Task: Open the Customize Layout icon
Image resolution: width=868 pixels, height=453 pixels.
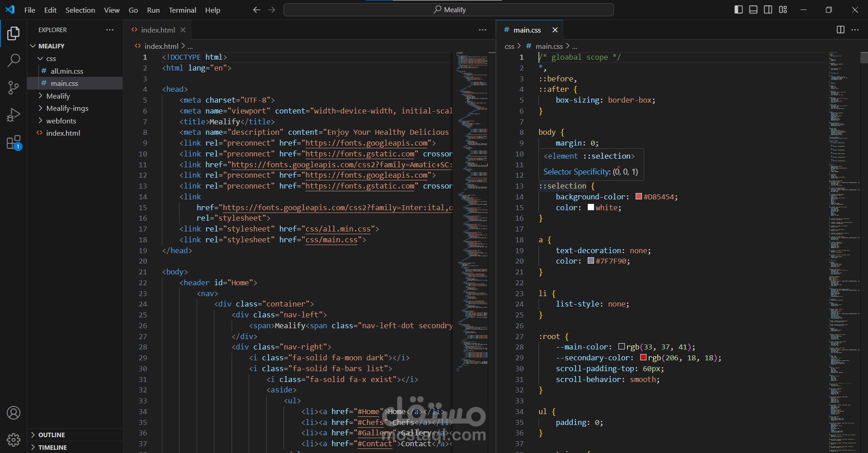Action: click(x=783, y=9)
